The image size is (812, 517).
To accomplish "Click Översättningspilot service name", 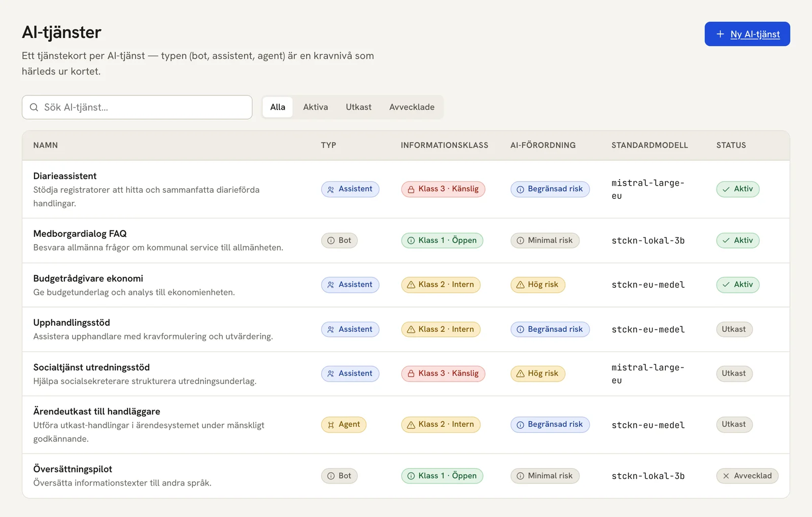I will (x=73, y=469).
